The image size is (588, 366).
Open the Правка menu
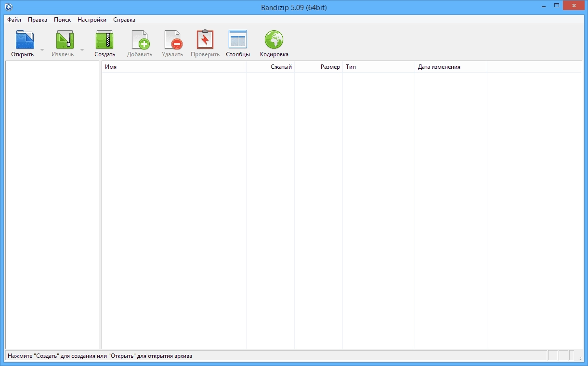pos(38,20)
